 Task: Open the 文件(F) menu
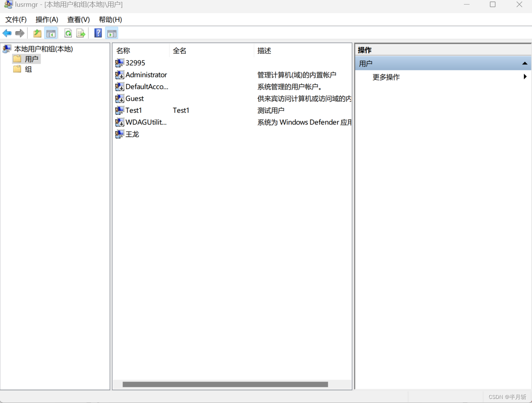16,20
